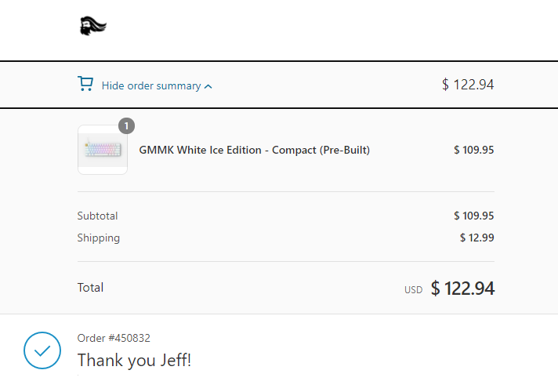
Task: Click the $ 122.94 header total
Action: click(468, 85)
